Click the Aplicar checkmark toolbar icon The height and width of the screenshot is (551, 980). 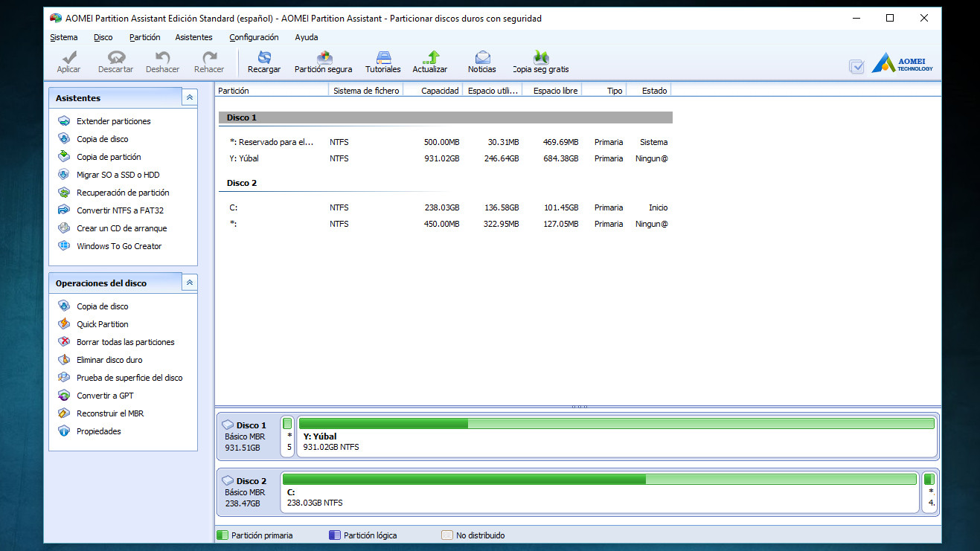coord(68,58)
